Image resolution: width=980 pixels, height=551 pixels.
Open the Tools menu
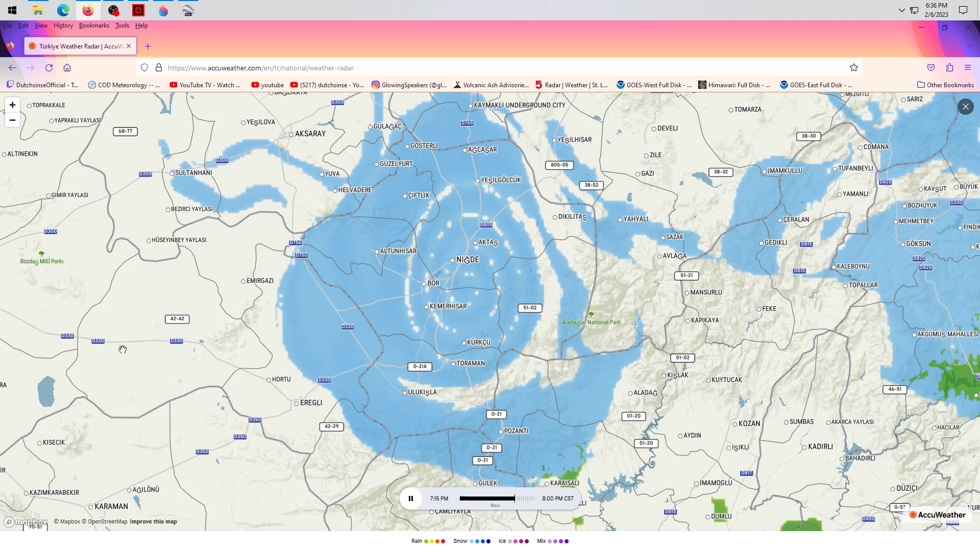122,26
